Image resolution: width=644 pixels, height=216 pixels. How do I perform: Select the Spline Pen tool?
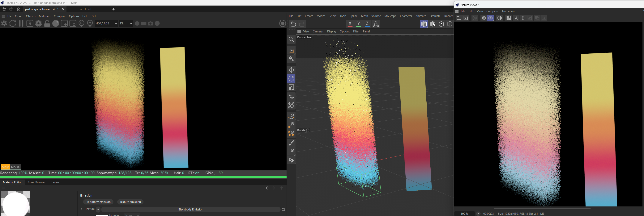[x=291, y=116]
